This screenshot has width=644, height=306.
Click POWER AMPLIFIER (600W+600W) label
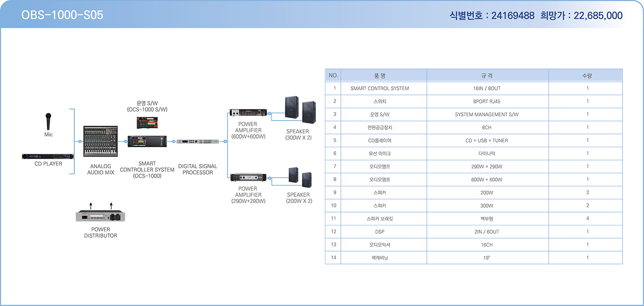point(248,130)
